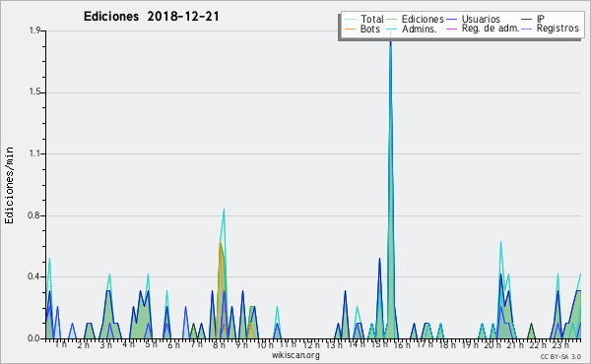Image resolution: width=591 pixels, height=364 pixels.
Task: Click the Total legend color line
Action: [350, 20]
